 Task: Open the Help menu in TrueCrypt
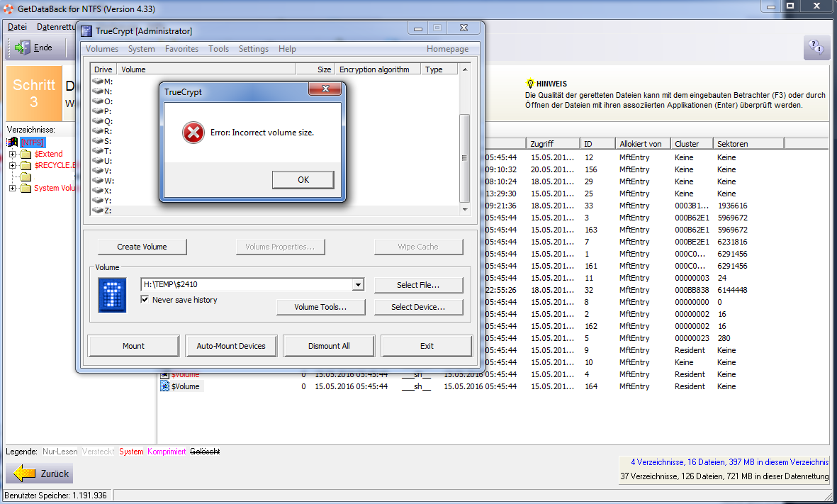[287, 49]
